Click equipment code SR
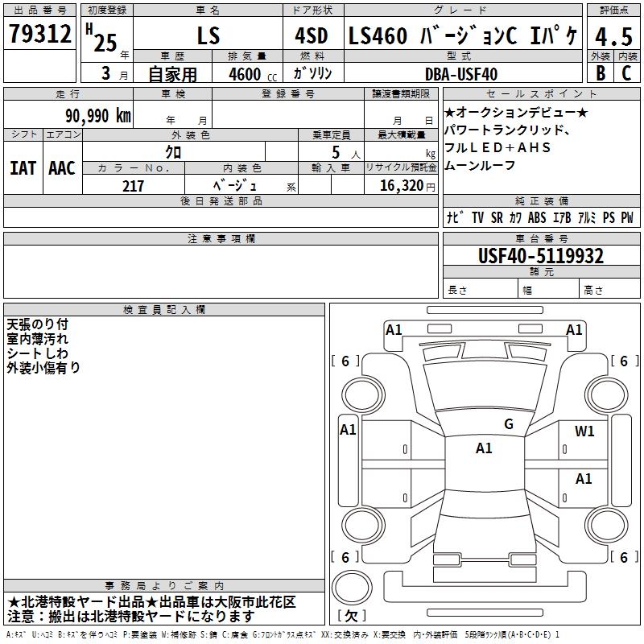Image resolution: width=644 pixels, height=644 pixels. 497,217
